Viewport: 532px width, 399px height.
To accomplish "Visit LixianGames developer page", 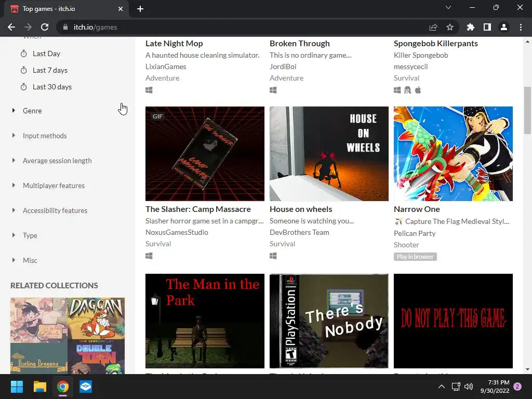I will point(166,66).
